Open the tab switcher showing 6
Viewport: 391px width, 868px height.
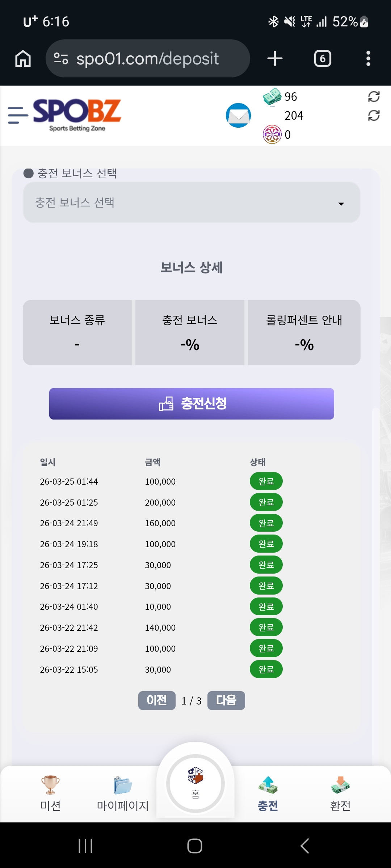click(323, 59)
